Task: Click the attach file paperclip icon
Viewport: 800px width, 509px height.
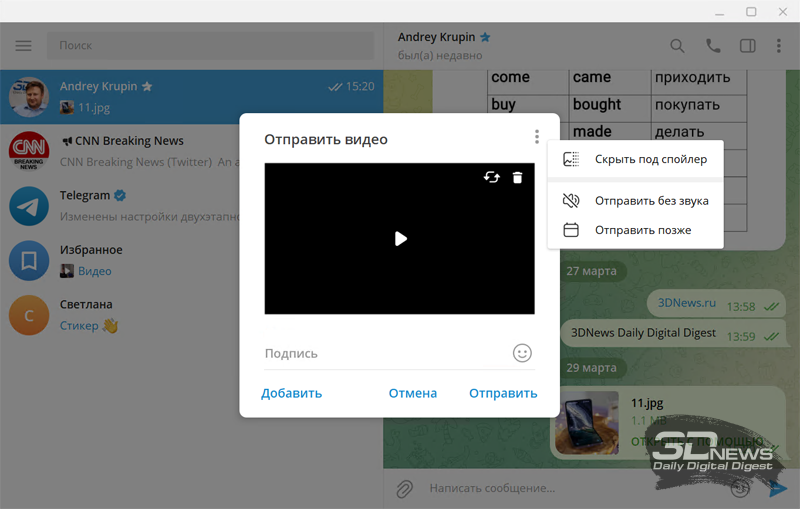Action: [404, 488]
